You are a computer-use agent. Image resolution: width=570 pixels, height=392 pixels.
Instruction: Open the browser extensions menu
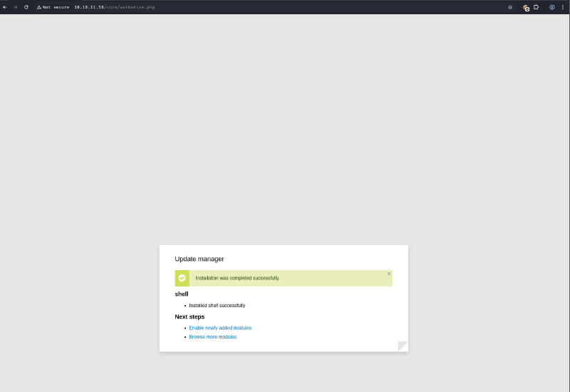536,7
